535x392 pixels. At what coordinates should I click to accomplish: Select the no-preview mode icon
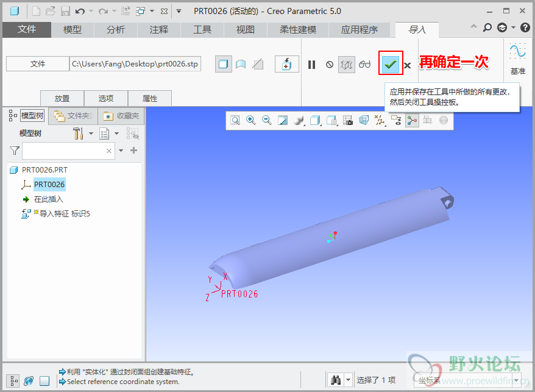[330, 65]
